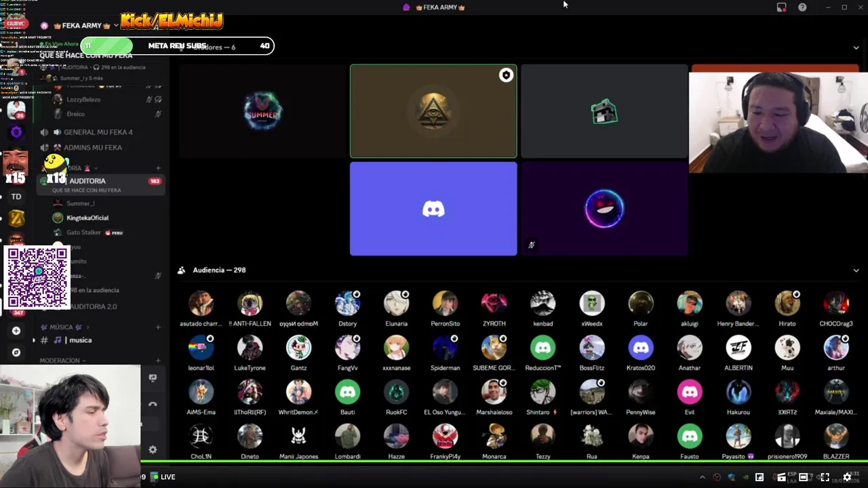868x488 pixels.
Task: Select the Summer speaker tile
Action: click(x=262, y=111)
